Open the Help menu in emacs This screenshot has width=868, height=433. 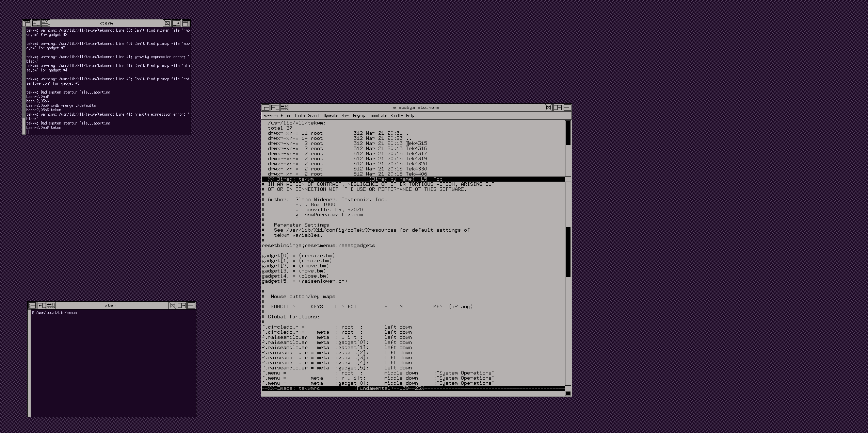pos(410,116)
